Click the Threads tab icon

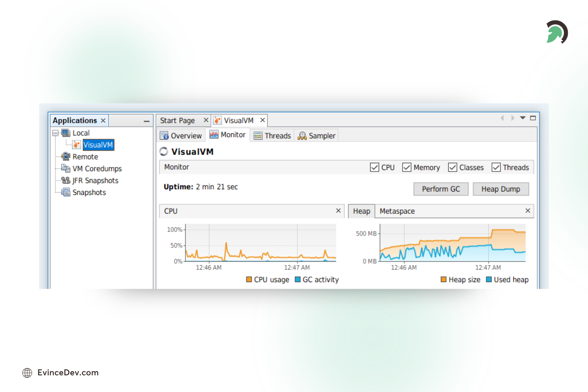[258, 135]
